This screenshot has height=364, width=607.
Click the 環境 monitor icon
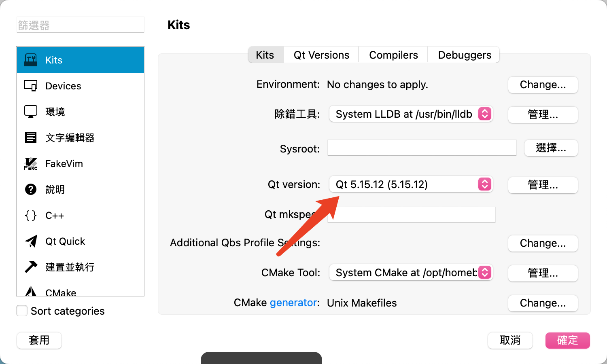click(x=31, y=112)
